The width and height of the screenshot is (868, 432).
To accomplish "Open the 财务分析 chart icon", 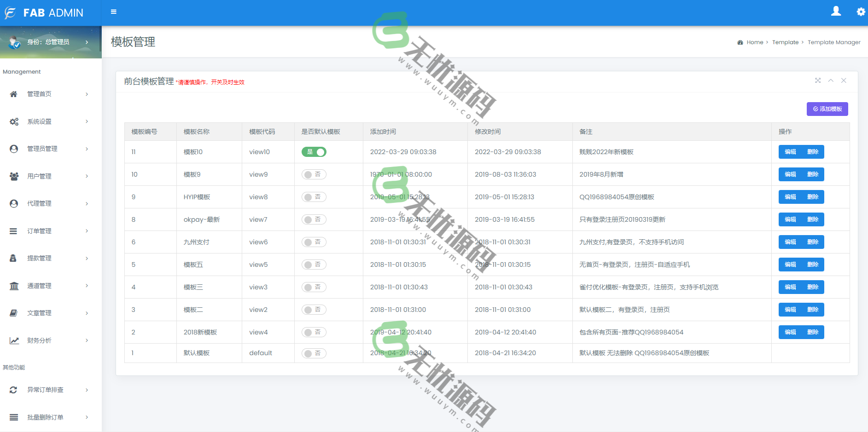I will pyautogui.click(x=13, y=340).
